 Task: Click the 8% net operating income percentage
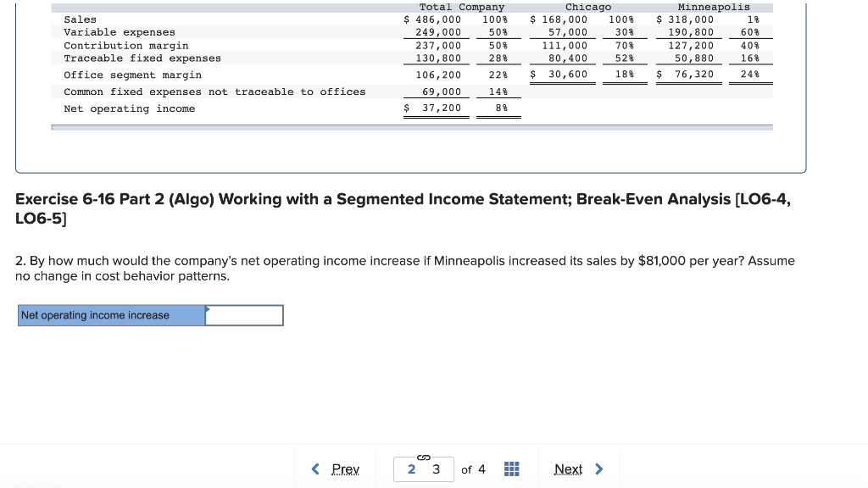(502, 108)
